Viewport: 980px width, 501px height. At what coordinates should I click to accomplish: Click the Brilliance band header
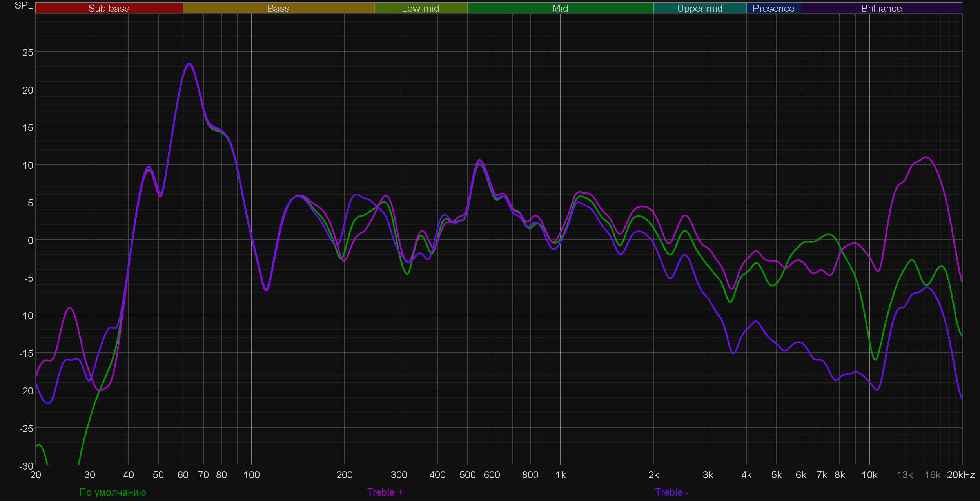pyautogui.click(x=881, y=8)
